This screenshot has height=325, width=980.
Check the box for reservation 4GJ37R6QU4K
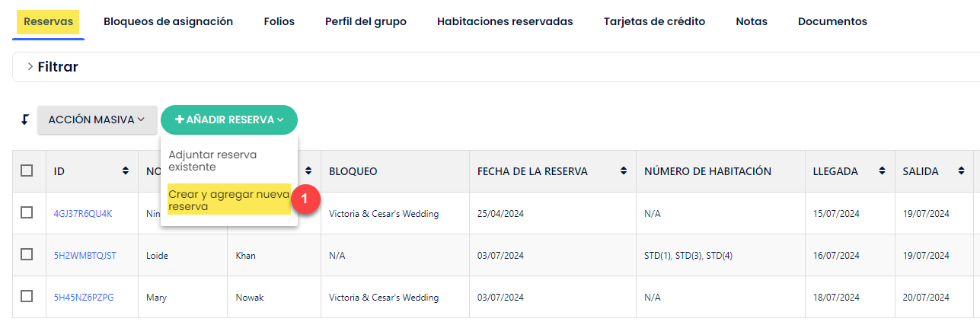[x=27, y=213]
